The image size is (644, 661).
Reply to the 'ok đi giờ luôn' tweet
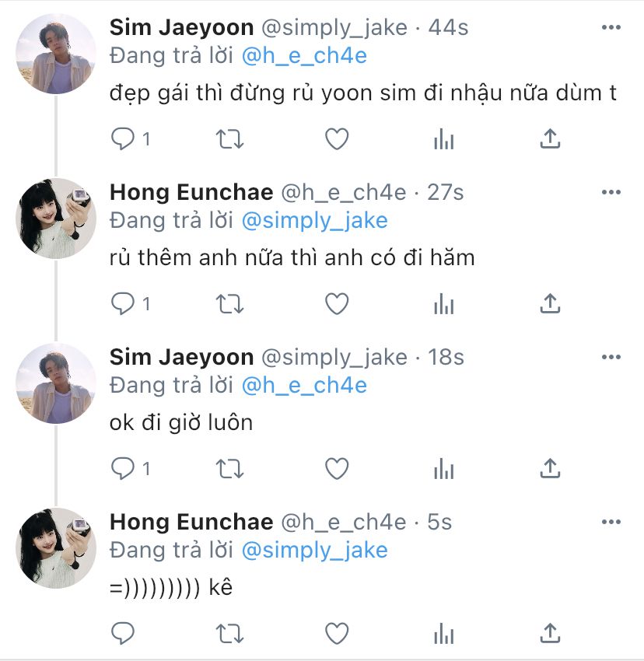(124, 469)
